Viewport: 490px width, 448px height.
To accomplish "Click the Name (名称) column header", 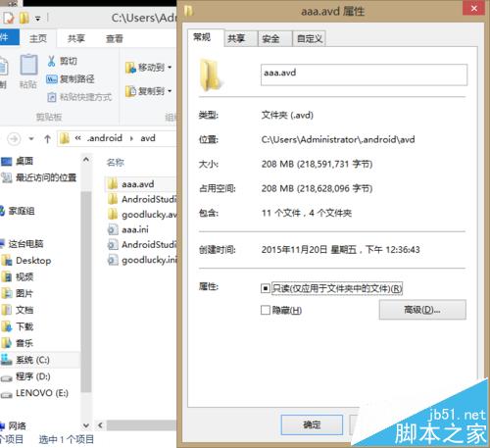I will pyautogui.click(x=116, y=163).
